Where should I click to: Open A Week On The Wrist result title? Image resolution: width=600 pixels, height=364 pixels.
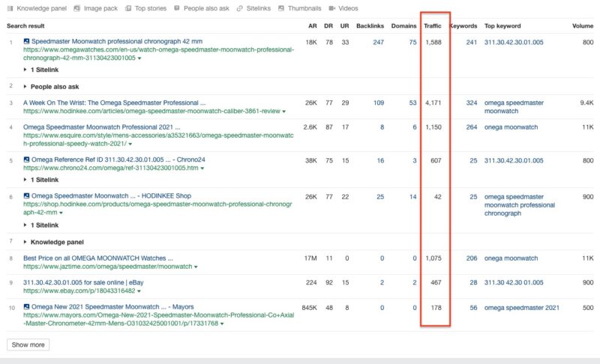[x=115, y=103]
